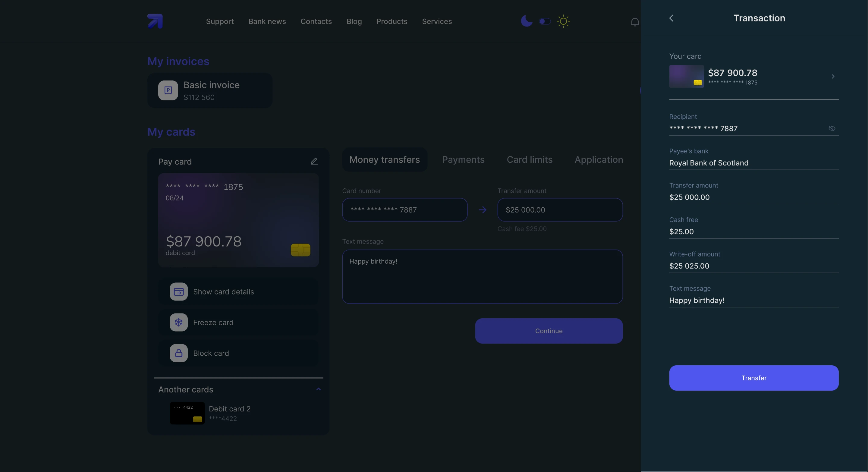Open Your card selector chevron
Viewport: 868px width, 472px height.
(833, 77)
